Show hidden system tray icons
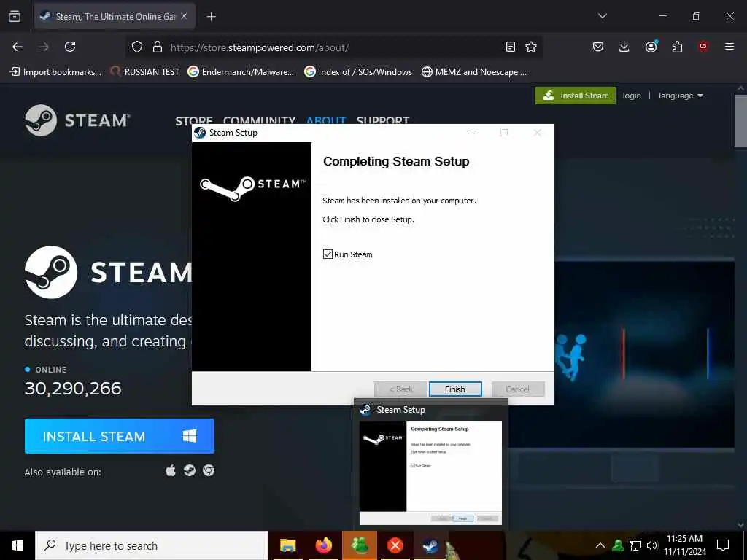The height and width of the screenshot is (560, 747). pos(600,545)
